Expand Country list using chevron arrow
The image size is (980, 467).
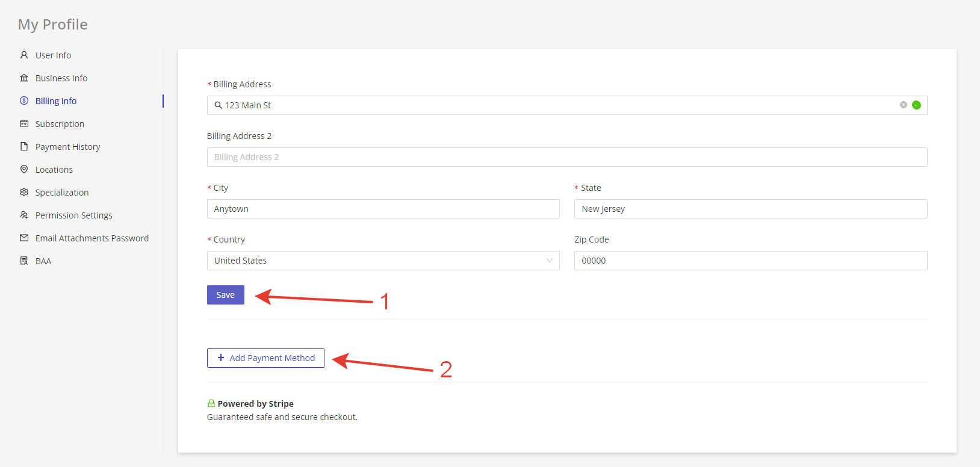(x=549, y=261)
